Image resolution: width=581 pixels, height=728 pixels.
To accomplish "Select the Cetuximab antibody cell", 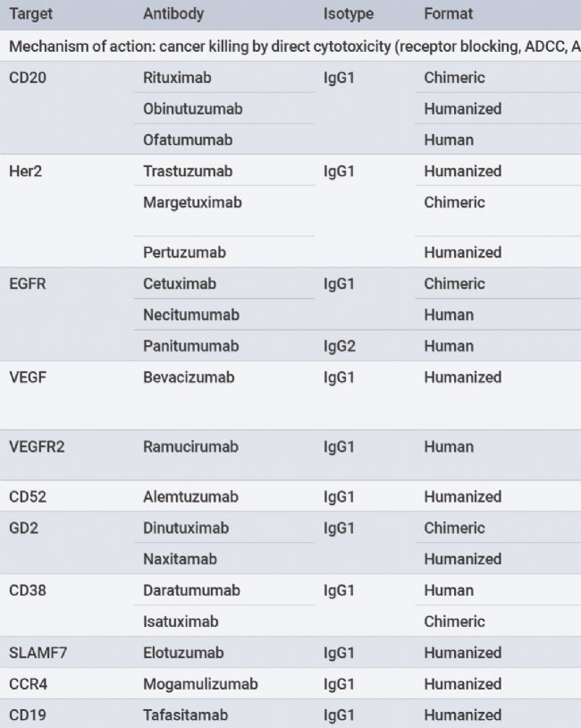I will [180, 284].
